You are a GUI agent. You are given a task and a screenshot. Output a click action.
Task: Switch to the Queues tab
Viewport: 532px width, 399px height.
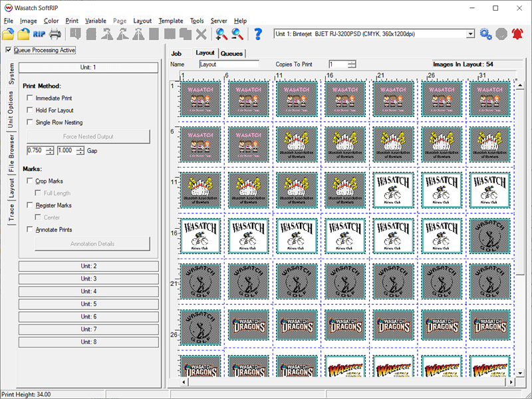pos(231,54)
